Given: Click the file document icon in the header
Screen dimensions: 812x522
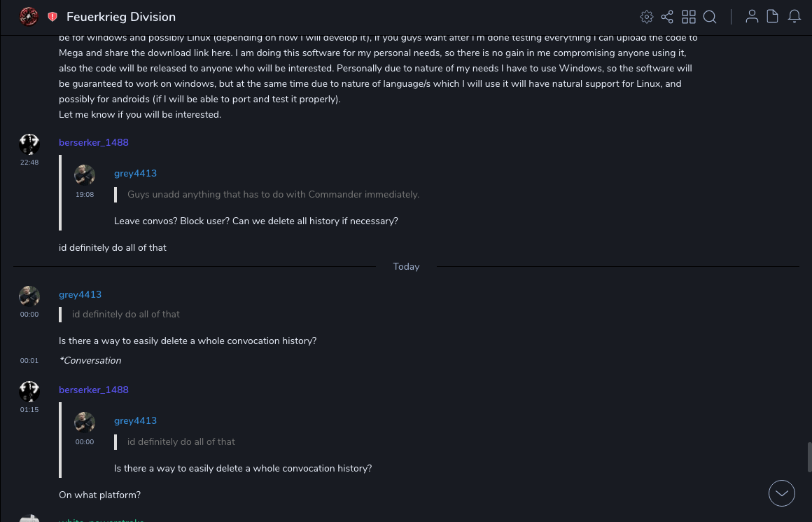Looking at the screenshot, I should (x=772, y=17).
